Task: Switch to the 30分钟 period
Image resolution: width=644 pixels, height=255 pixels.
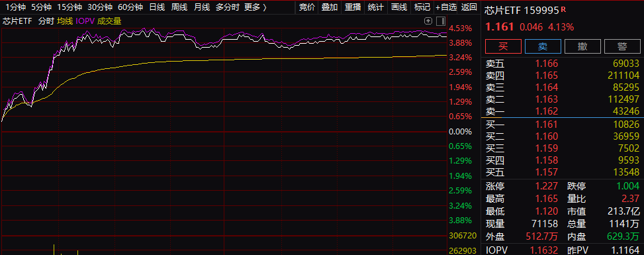Action: click(100, 7)
